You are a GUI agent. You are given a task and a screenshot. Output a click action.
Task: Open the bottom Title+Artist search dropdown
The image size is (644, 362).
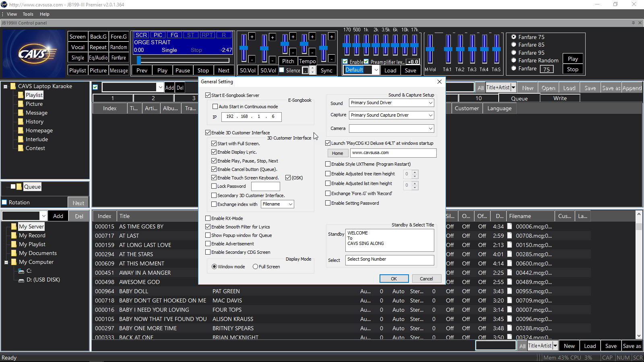coord(555,346)
